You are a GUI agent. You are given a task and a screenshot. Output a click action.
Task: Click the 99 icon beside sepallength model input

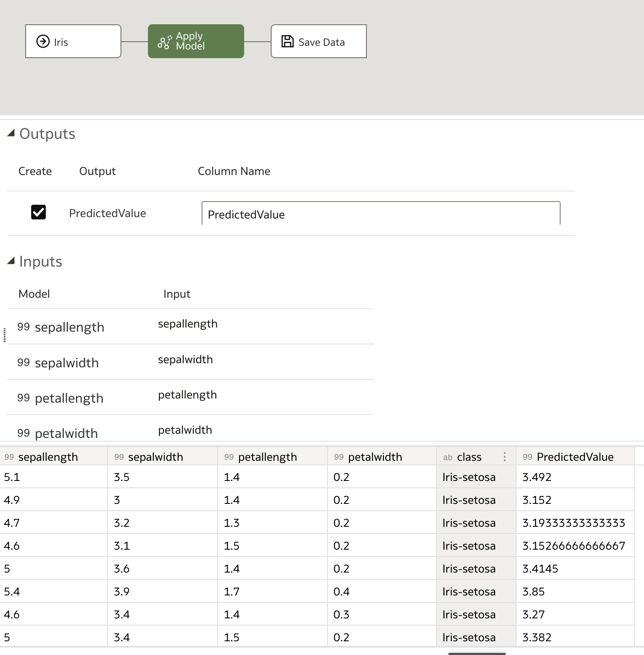22,327
